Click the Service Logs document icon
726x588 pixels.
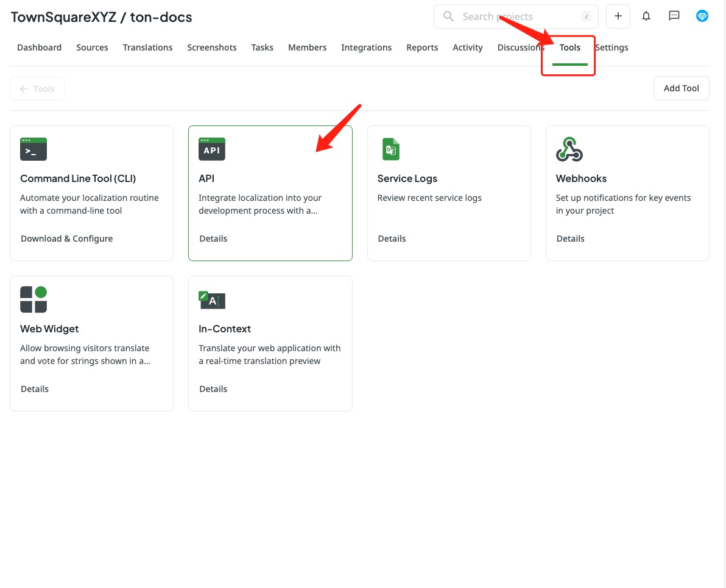391,149
